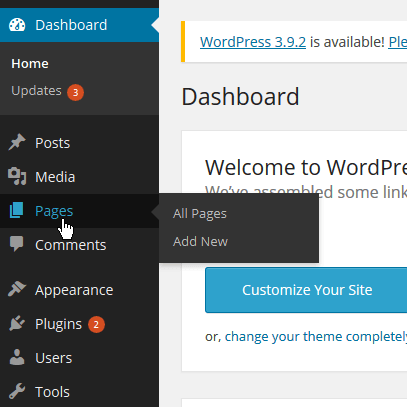Click the Comments speech bubble icon
This screenshot has width=407, height=407.
(x=17, y=244)
